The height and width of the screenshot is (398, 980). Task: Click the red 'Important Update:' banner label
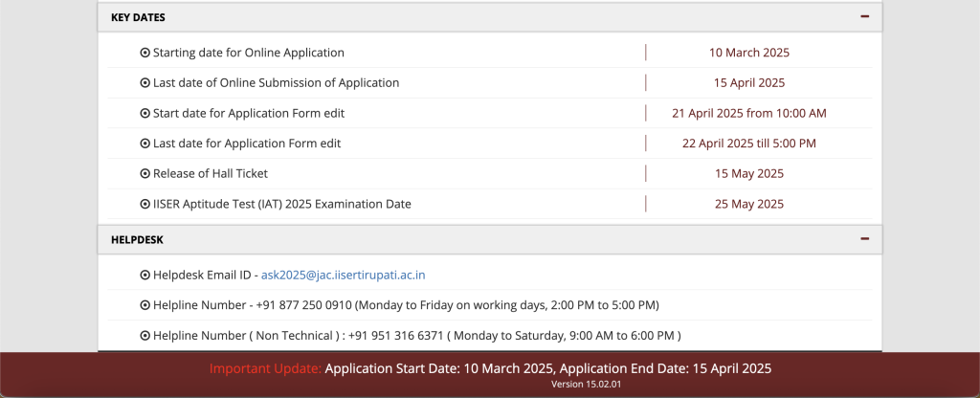266,368
